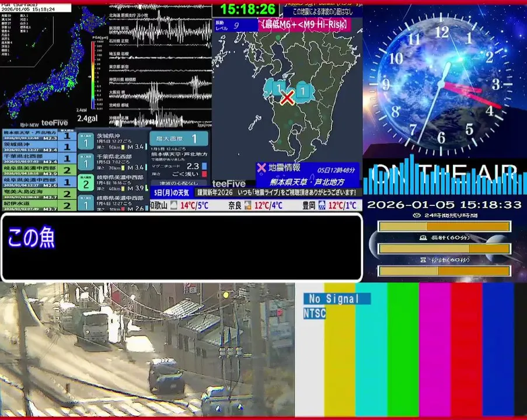Click the 最低M6+<M9 Hi-Risk pink banner
The height and width of the screenshot is (420, 527).
305,24
